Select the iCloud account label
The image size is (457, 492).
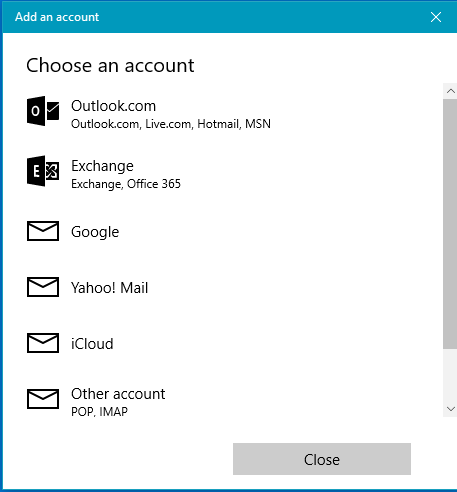pos(92,344)
